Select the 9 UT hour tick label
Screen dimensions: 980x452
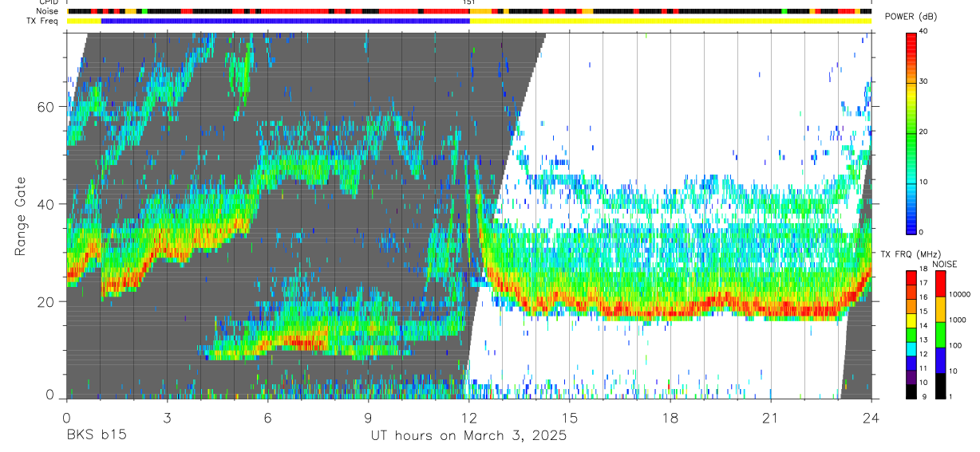coord(368,417)
